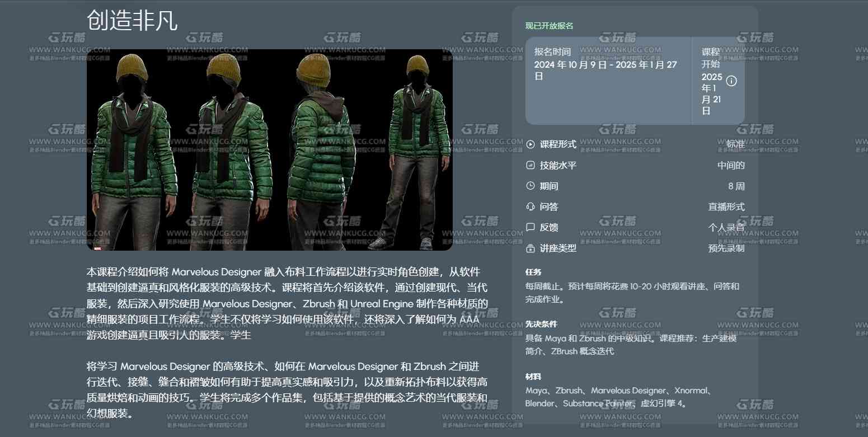
Task: Click the 现已开放报名 status text
Action: click(x=549, y=26)
